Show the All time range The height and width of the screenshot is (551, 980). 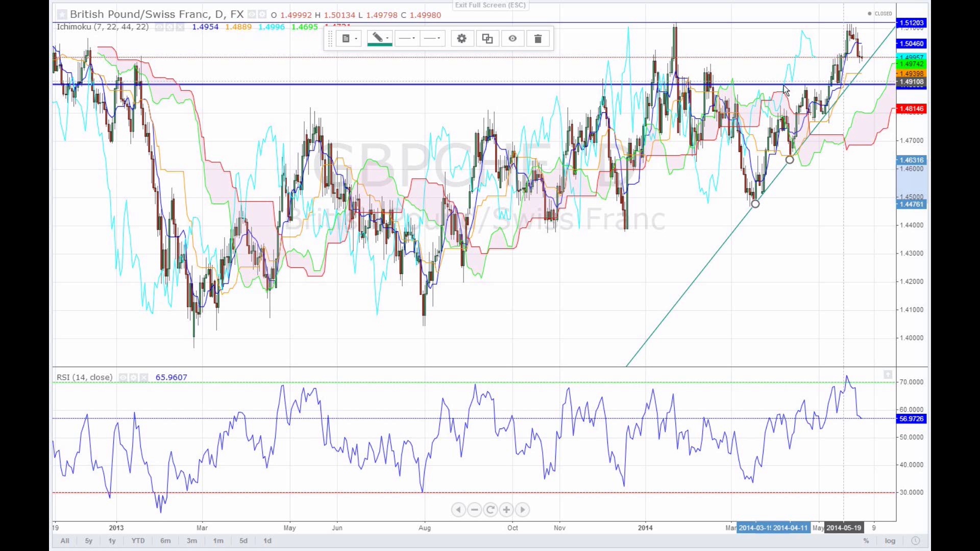(65, 541)
